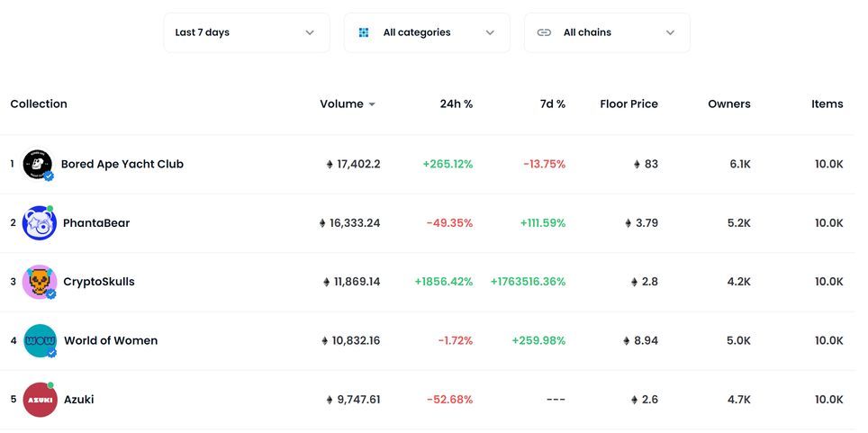Click the green status dot on Azuki

tap(50, 384)
